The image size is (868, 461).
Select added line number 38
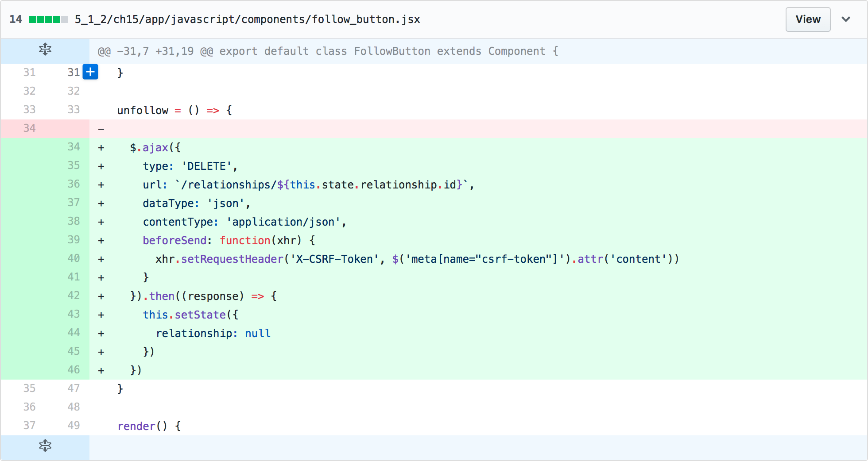coord(74,221)
